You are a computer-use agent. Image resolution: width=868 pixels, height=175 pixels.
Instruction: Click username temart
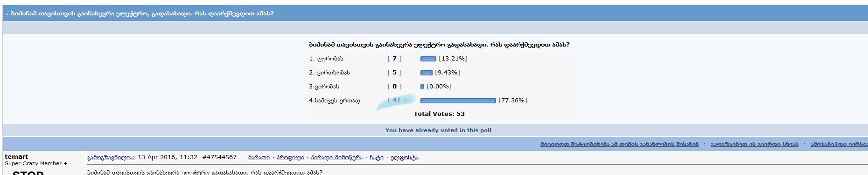[16, 157]
